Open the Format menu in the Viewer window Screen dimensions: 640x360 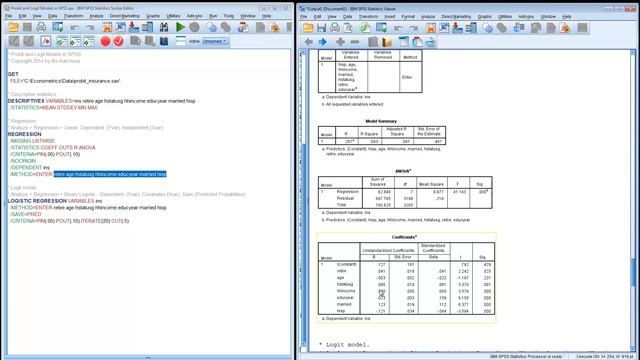(408, 17)
